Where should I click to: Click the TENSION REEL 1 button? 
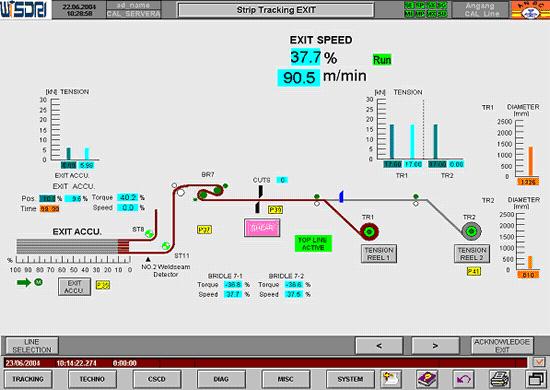tap(379, 254)
